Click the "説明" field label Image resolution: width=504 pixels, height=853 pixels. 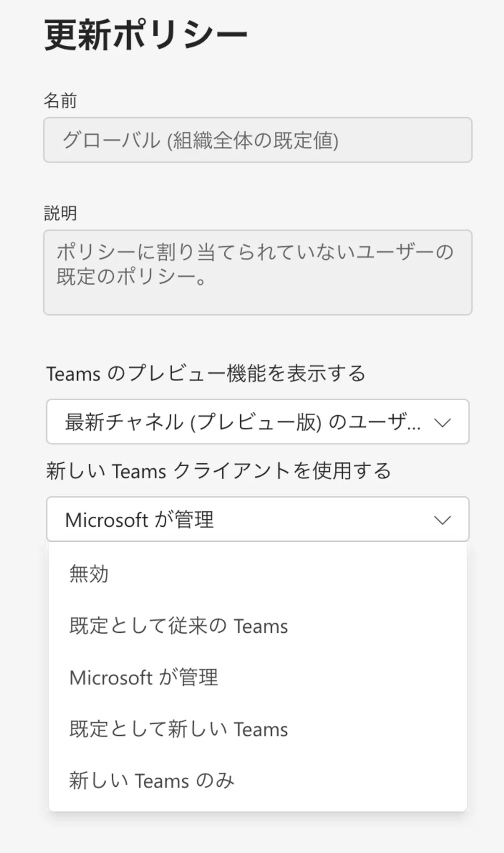(x=60, y=213)
